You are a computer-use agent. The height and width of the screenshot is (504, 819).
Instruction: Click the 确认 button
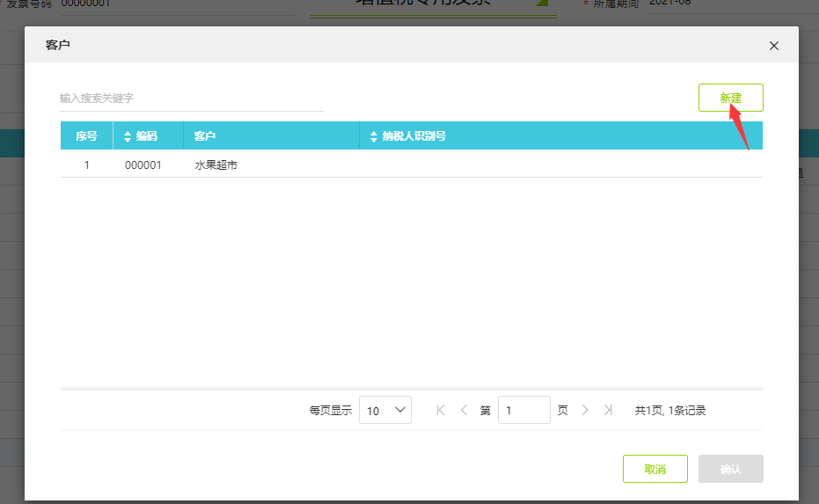[731, 469]
